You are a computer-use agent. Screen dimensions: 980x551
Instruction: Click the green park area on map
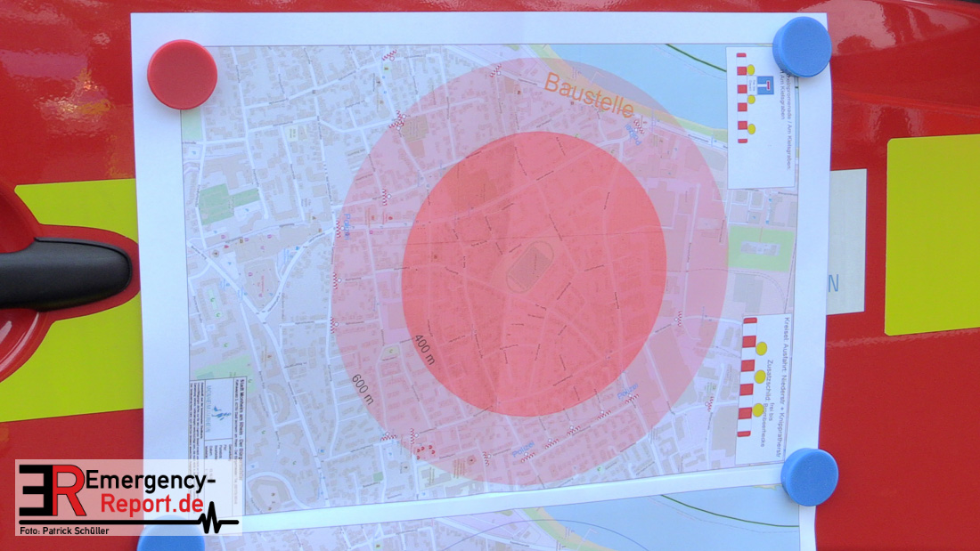pos(759,247)
